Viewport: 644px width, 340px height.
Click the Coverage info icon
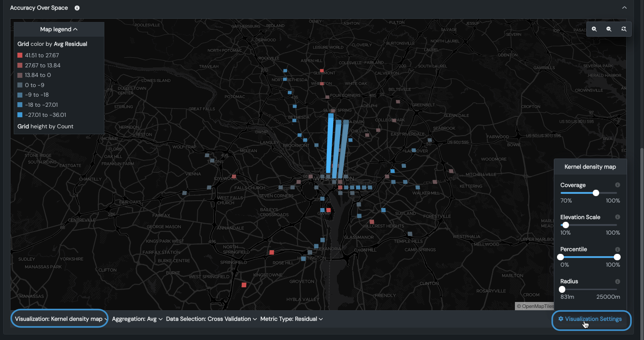[x=617, y=185]
